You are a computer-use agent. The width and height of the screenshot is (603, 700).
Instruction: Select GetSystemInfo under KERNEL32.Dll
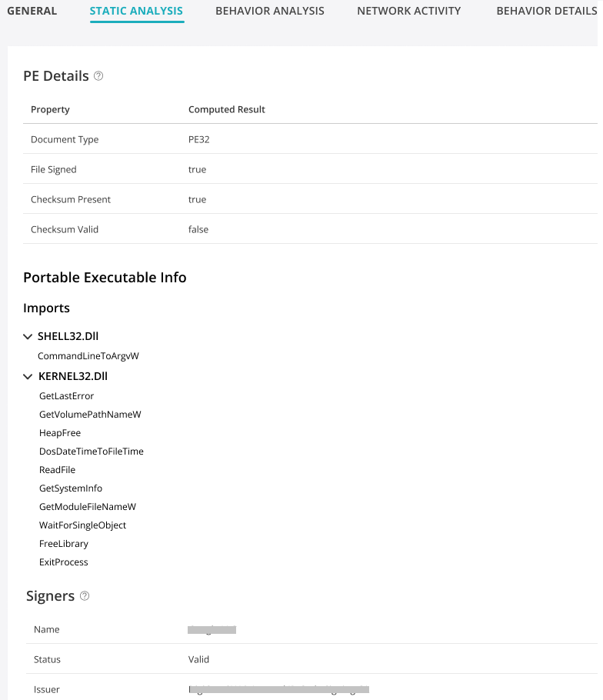click(70, 488)
